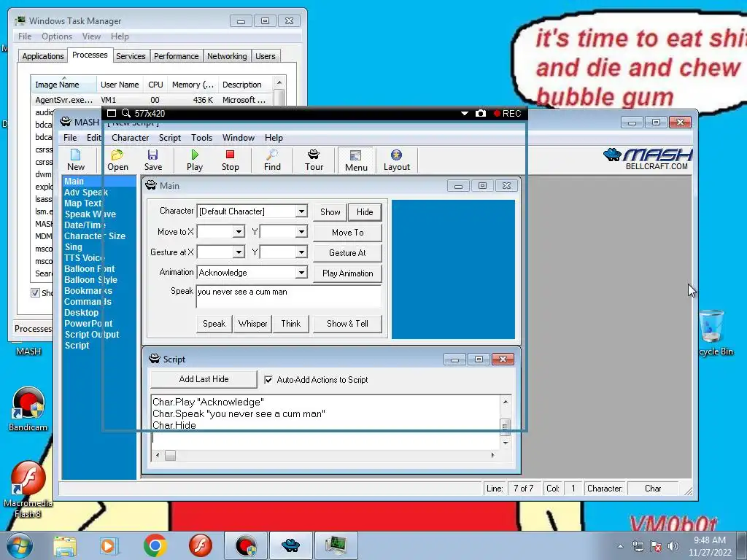
Task: Switch to MASH taskbar button
Action: click(x=290, y=545)
